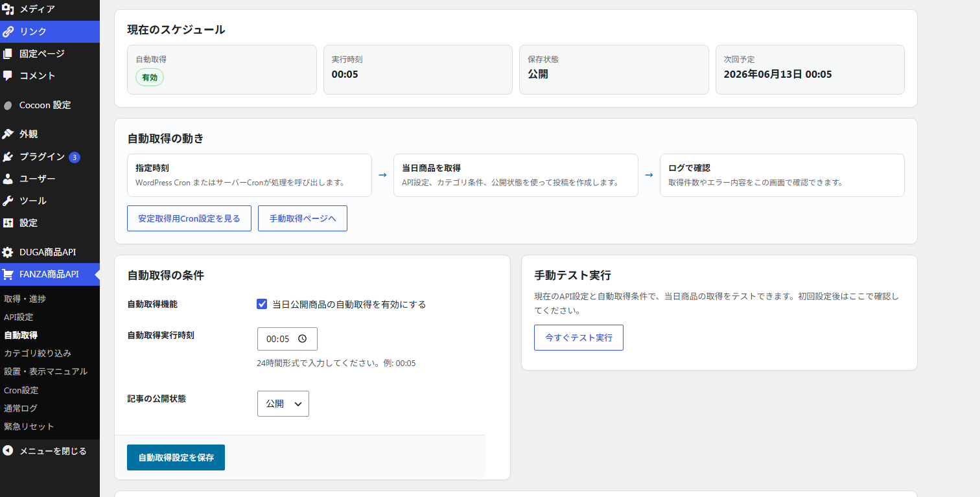Click 安定取得用Cron設定を見る button
Viewport: 980px width, 497px height.
tap(189, 218)
